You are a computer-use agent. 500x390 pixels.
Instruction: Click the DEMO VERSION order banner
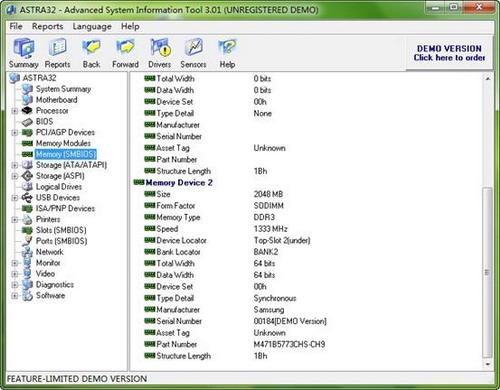pyautogui.click(x=449, y=53)
